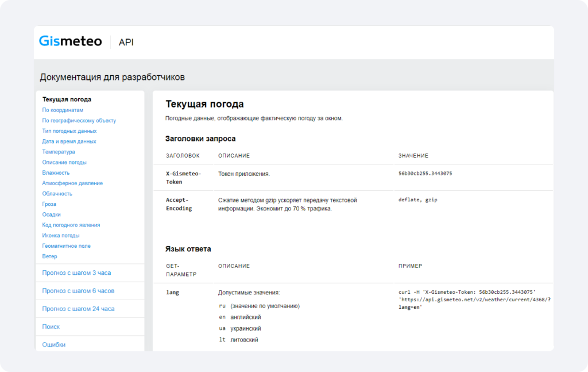Open the Иконка погоды link
The width and height of the screenshot is (588, 372).
[61, 235]
